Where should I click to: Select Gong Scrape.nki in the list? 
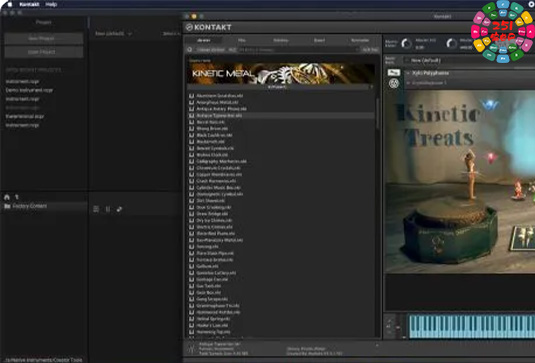(x=212, y=299)
